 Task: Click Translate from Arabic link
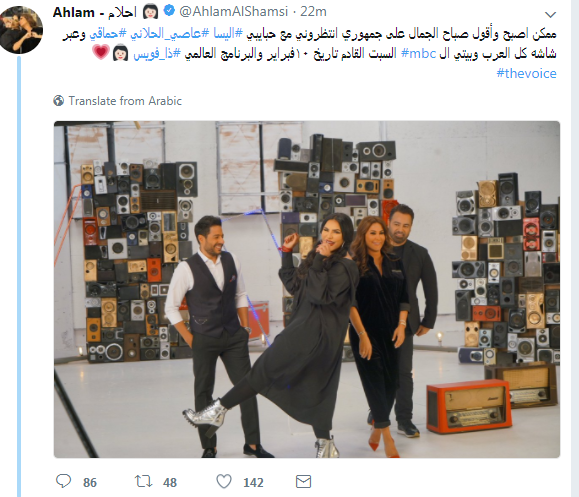tap(125, 101)
